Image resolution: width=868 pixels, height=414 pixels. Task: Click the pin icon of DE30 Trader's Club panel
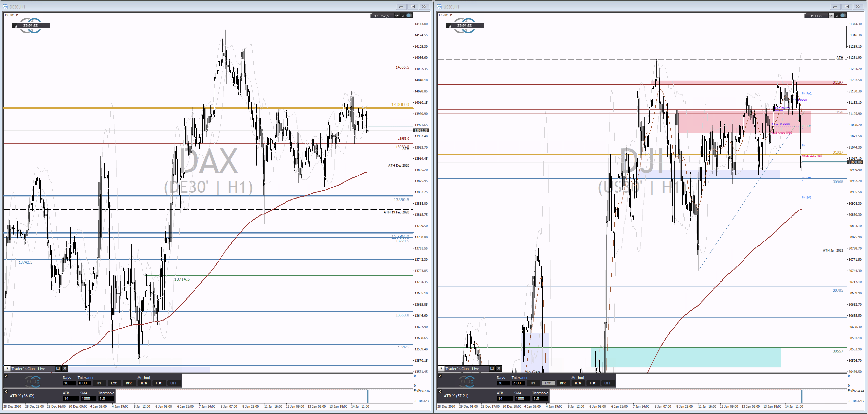[x=7, y=368]
